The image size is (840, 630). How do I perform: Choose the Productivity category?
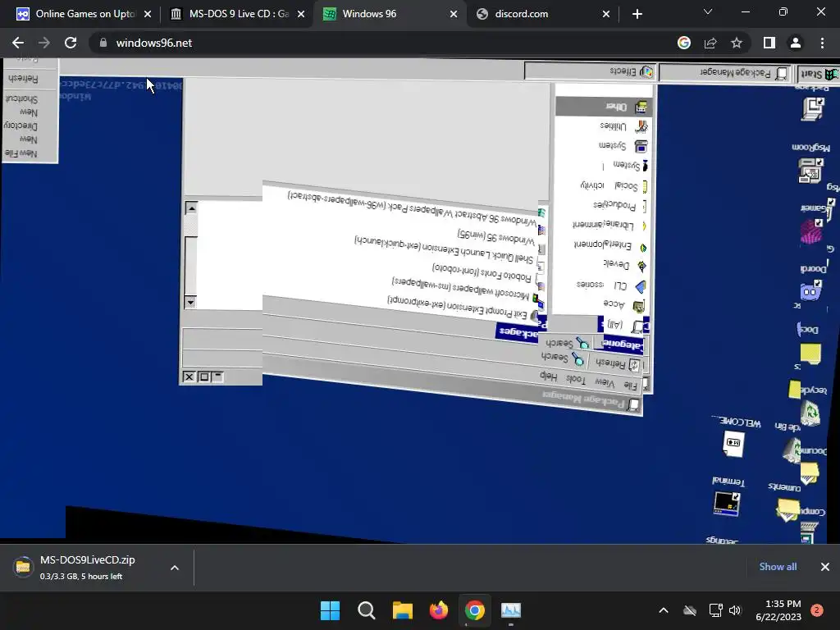coord(619,205)
